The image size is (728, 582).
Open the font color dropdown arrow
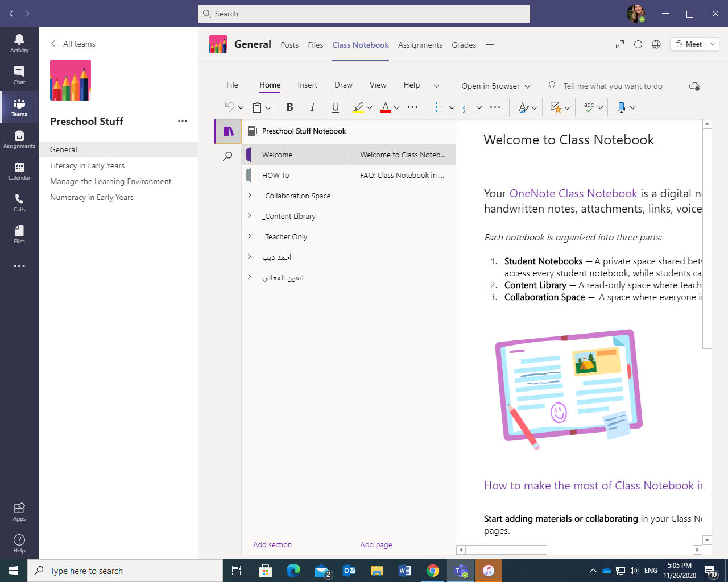[x=397, y=107]
